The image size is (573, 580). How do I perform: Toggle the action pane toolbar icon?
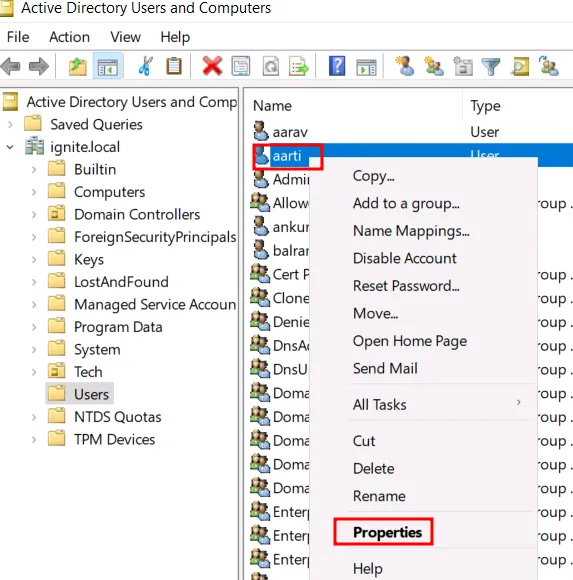pos(366,67)
